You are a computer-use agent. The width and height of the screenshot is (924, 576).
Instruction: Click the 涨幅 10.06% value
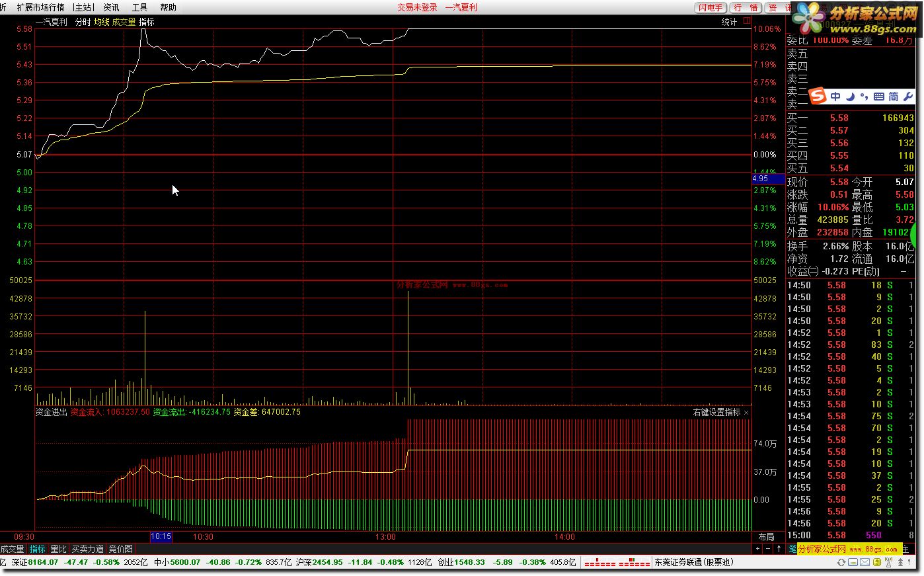pyautogui.click(x=833, y=207)
